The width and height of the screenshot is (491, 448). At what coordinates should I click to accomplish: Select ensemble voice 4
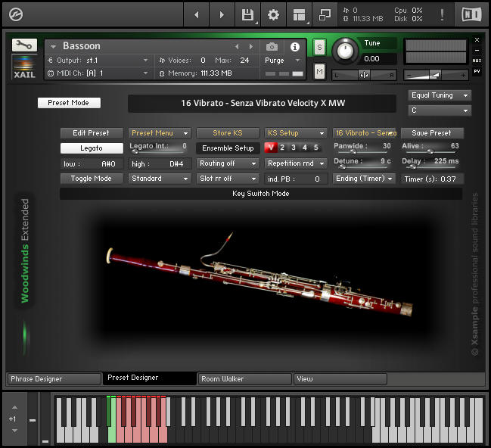(x=305, y=148)
